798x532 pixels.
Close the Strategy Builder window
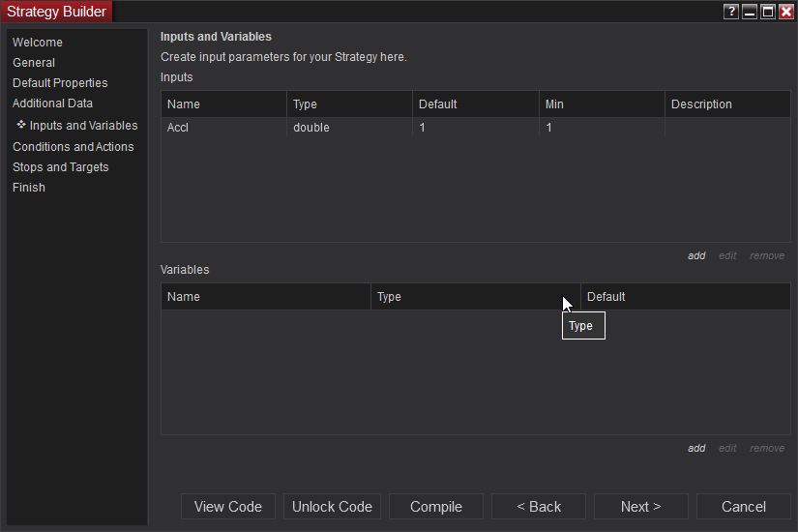785,12
